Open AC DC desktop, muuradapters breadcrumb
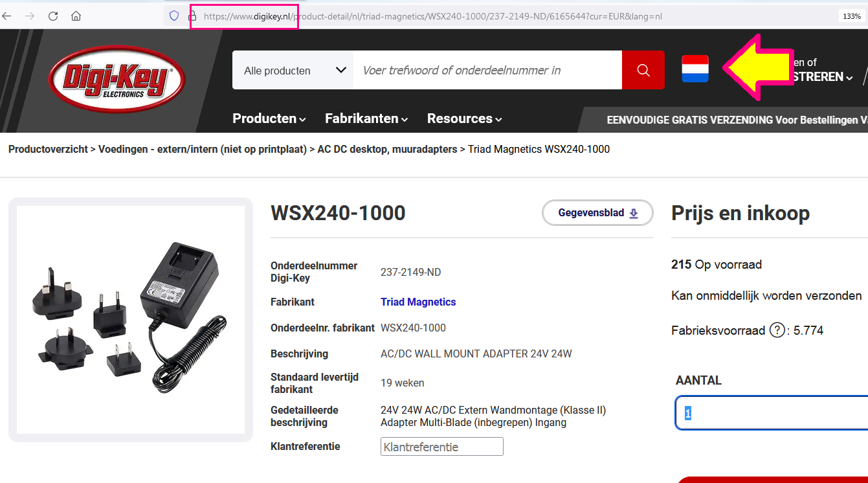Screen dimensions: 868x483 (x=387, y=149)
